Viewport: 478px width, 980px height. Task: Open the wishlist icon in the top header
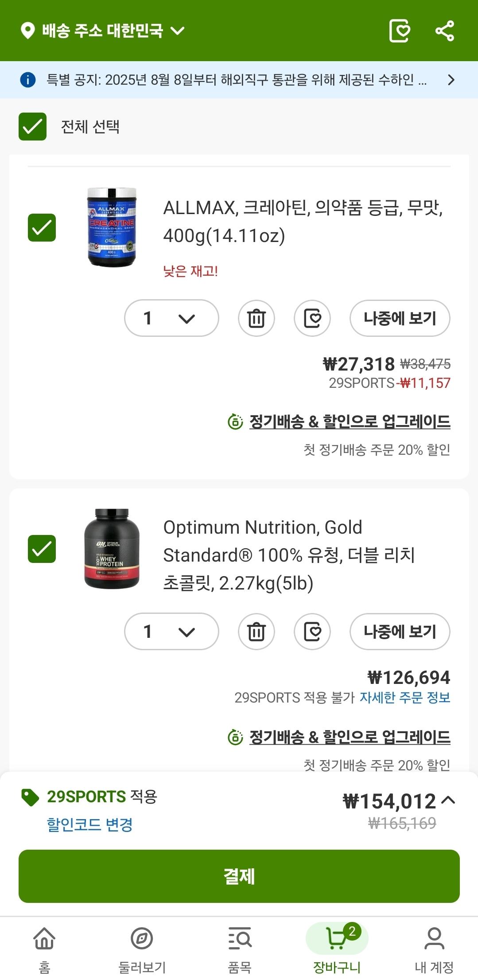coord(399,31)
